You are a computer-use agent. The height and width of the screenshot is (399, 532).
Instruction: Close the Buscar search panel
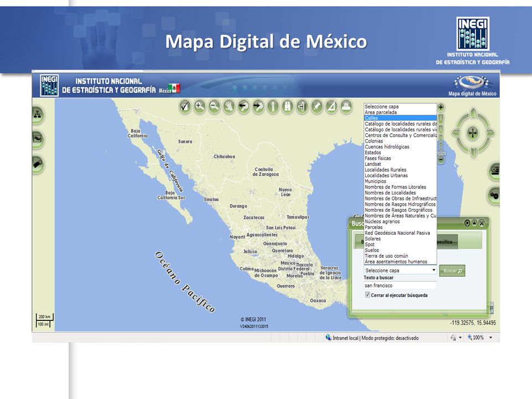pos(482,223)
